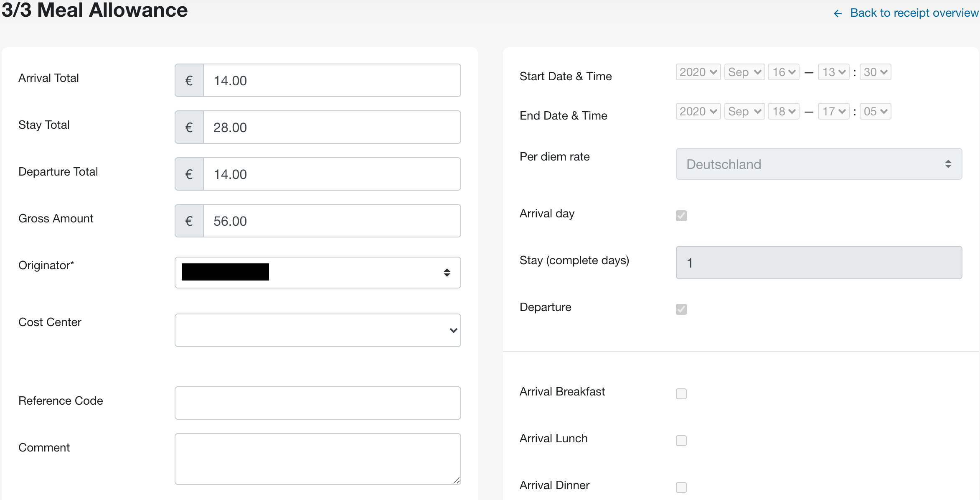Click the Arrival Dinner label
The height and width of the screenshot is (500, 980).
(x=554, y=485)
